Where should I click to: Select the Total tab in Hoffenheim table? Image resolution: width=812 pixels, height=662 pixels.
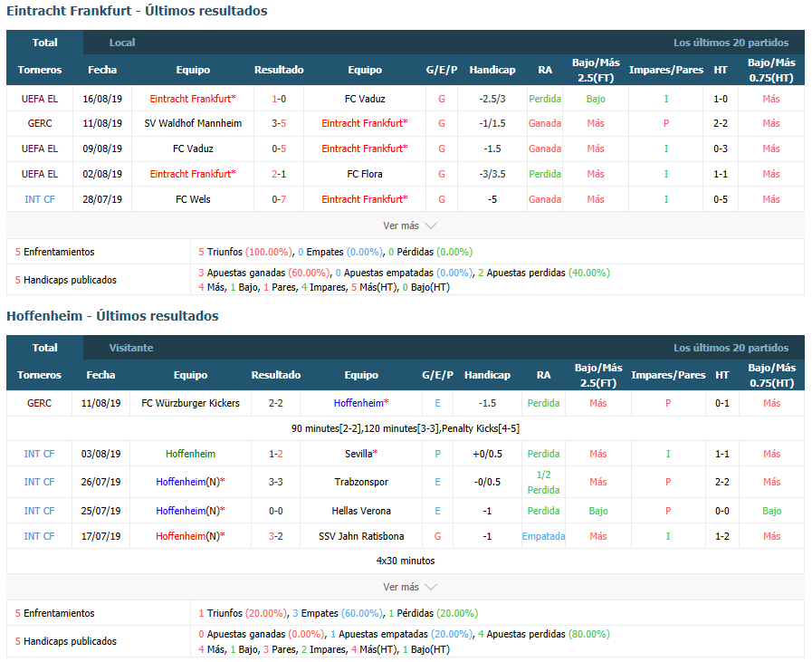[x=44, y=348]
